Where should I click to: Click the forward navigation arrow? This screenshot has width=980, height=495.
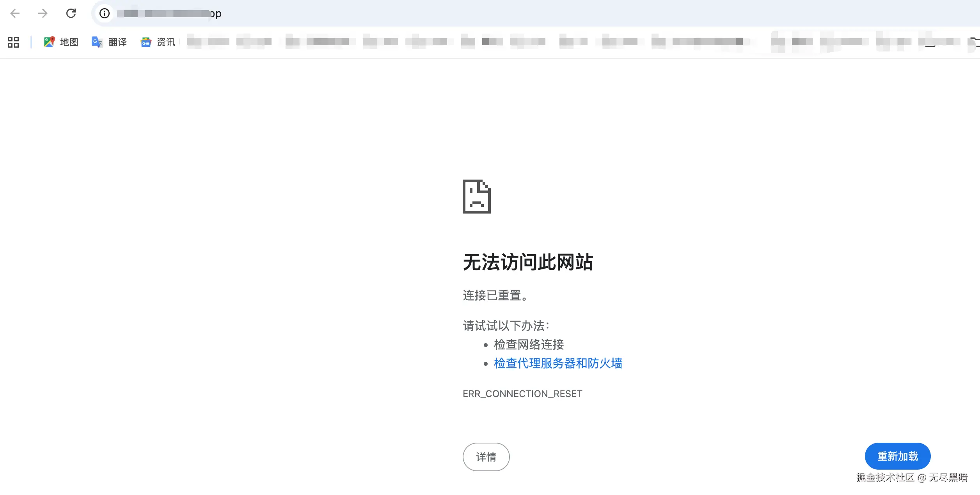pyautogui.click(x=43, y=14)
